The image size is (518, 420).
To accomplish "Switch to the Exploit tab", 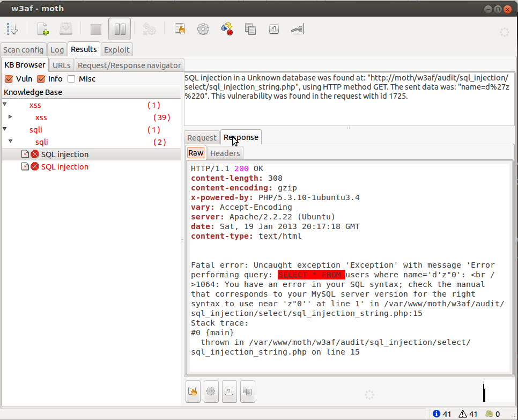I will [116, 50].
